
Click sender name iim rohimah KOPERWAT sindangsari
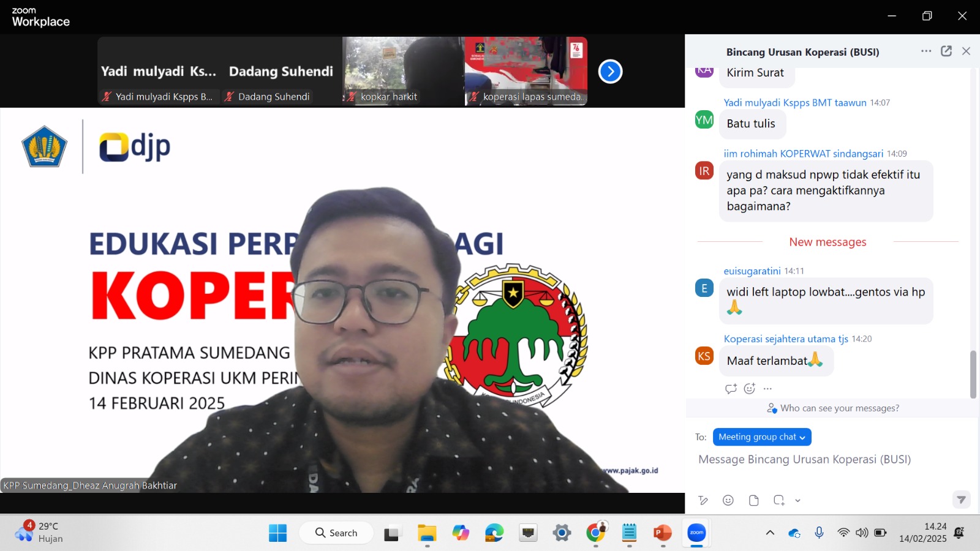tap(803, 154)
